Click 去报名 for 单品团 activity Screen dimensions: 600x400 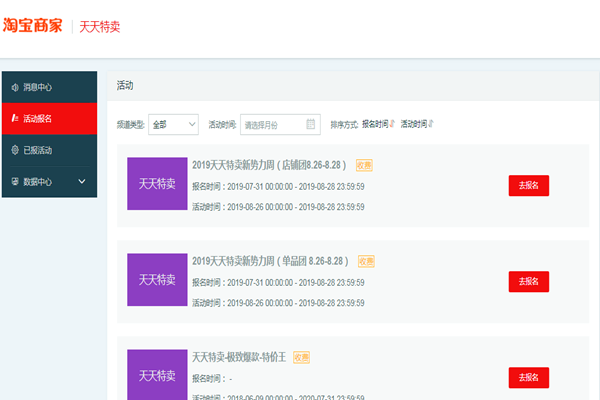[x=529, y=282]
